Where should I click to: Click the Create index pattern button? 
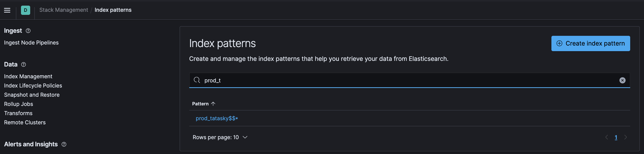(590, 43)
